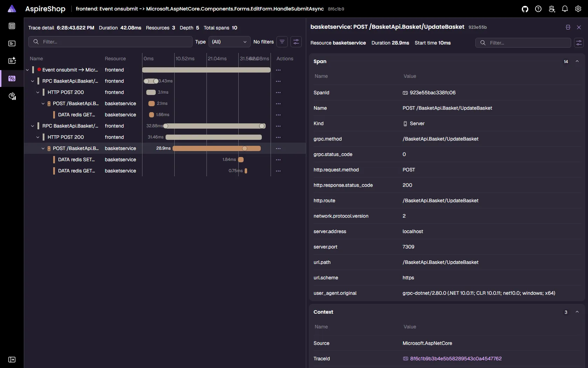Viewport: 588px width, 368px height.
Task: Click the AspireShop logo icon
Action: [x=12, y=9]
